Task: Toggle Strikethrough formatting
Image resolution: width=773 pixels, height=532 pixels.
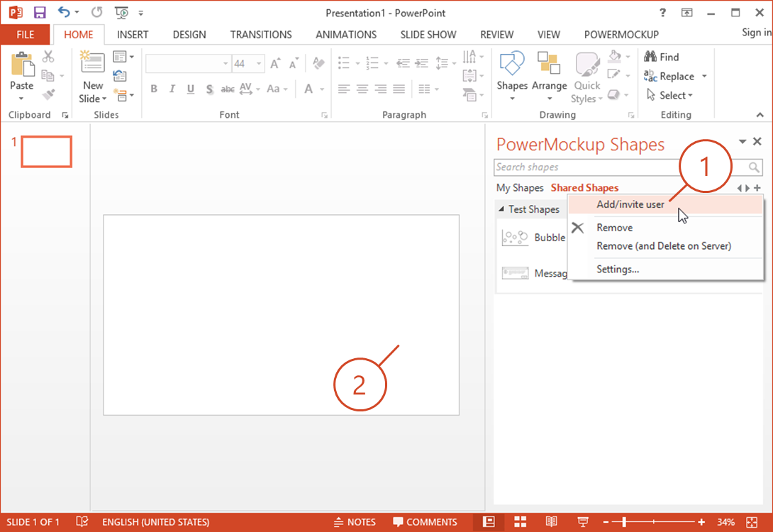Action: 227,89
